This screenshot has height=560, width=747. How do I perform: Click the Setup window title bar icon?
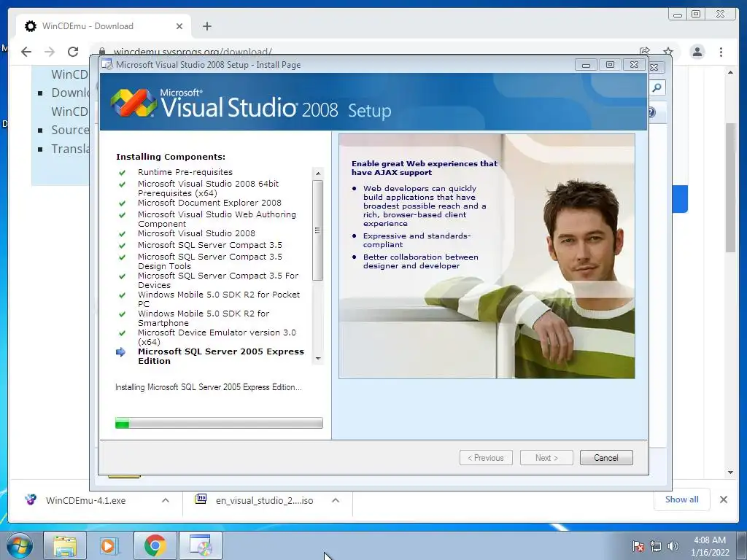(x=107, y=65)
